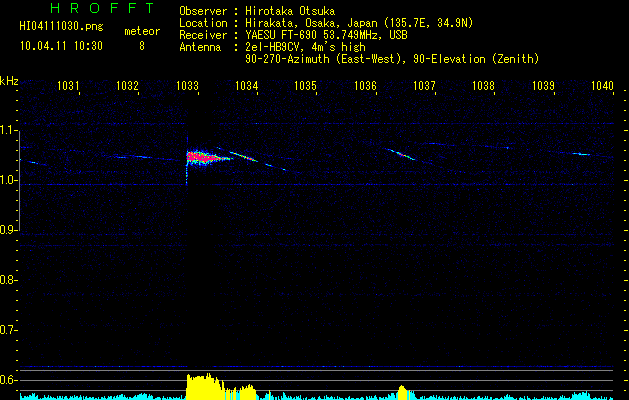Click time marker 1031
Image resolution: width=629 pixels, height=400 pixels.
click(x=68, y=86)
